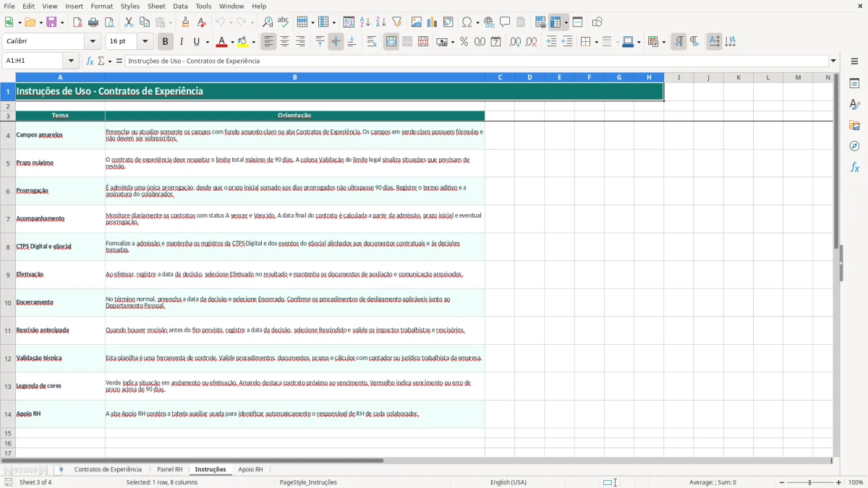The width and height of the screenshot is (868, 488).
Task: Format cell as date
Action: (x=495, y=42)
